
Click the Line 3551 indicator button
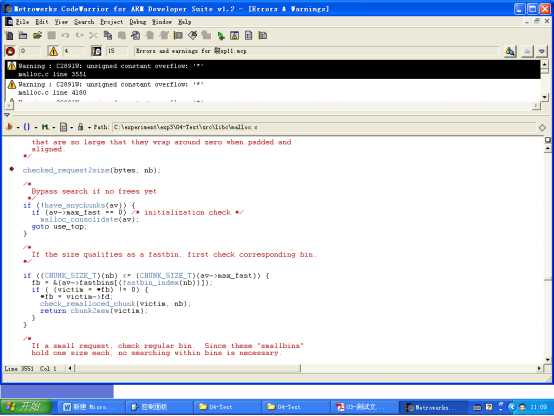point(19,369)
